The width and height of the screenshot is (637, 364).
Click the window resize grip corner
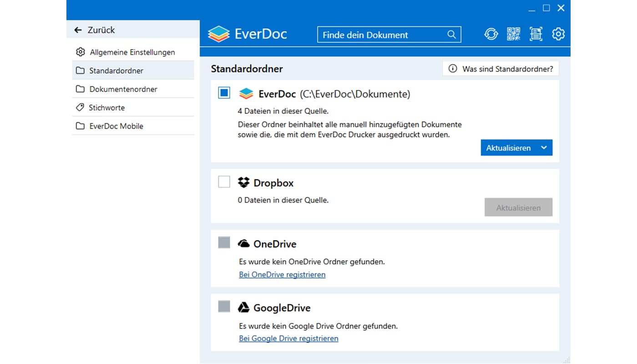pos(566,359)
